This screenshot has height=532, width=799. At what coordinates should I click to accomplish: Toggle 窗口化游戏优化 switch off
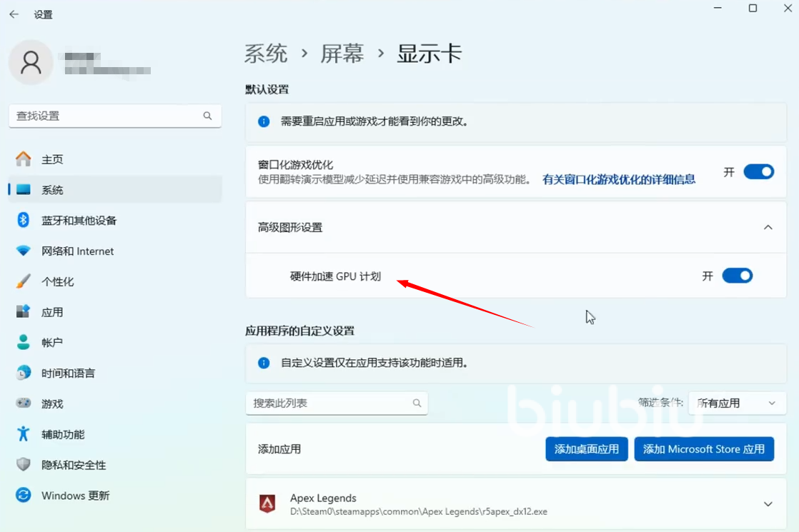point(758,172)
